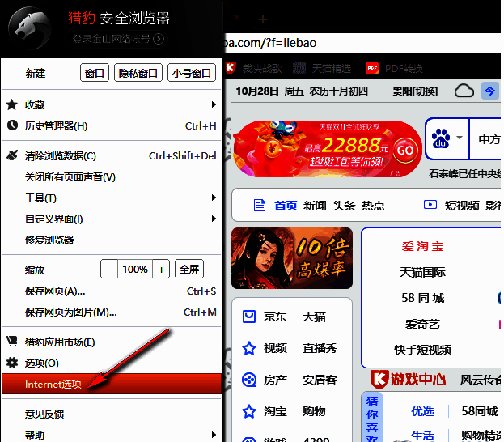The height and width of the screenshot is (442, 504).
Task: Click the document icon beside 首页
Action: pyautogui.click(x=260, y=205)
